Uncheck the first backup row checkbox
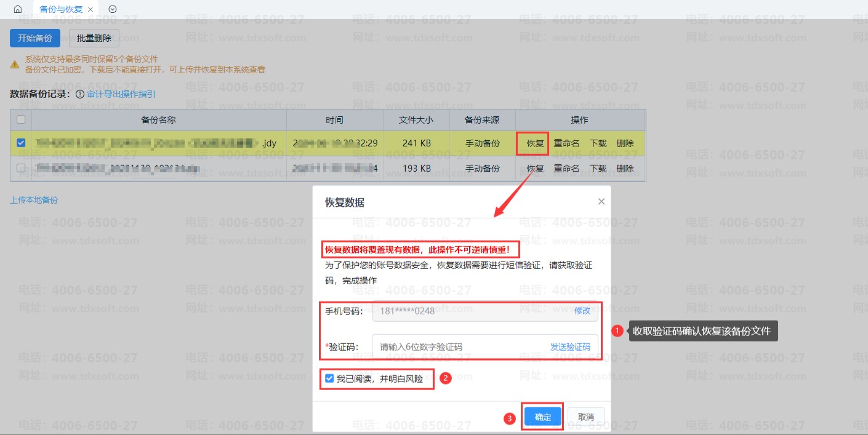 click(x=21, y=143)
